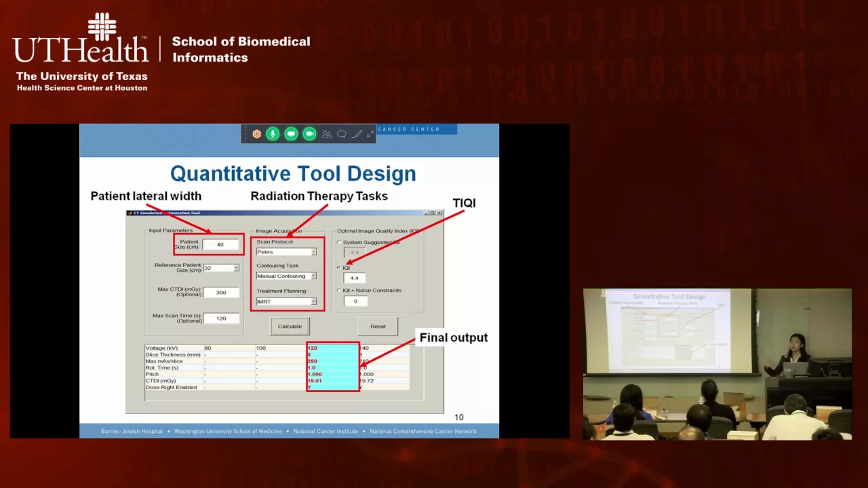
Task: Click the UTHealth logo
Action: [81, 52]
